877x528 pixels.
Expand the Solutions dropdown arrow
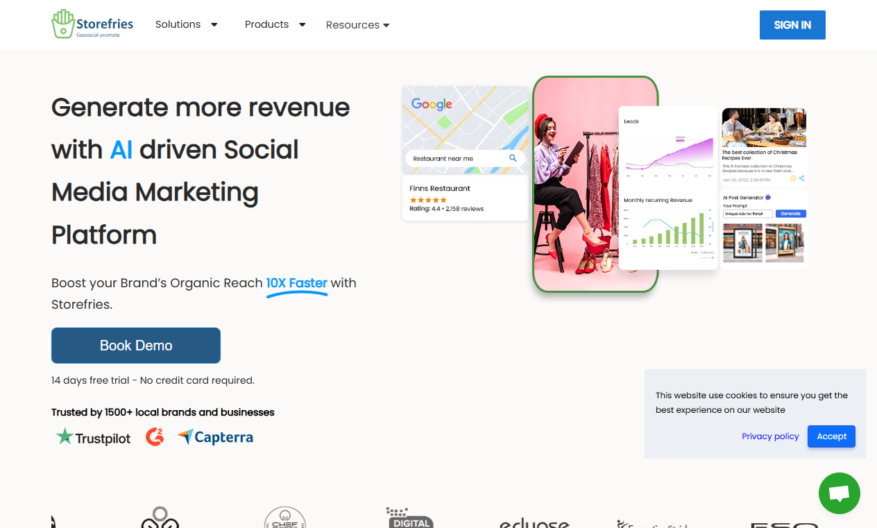(214, 25)
